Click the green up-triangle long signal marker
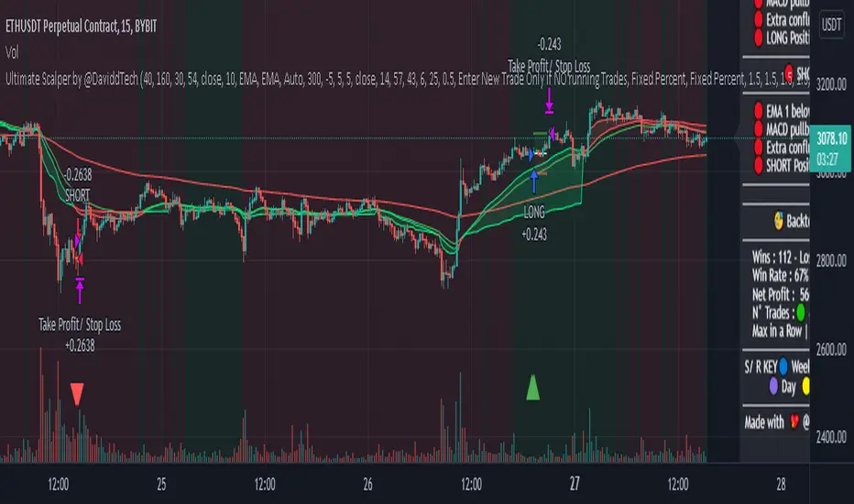The width and height of the screenshot is (854, 504). tap(532, 388)
